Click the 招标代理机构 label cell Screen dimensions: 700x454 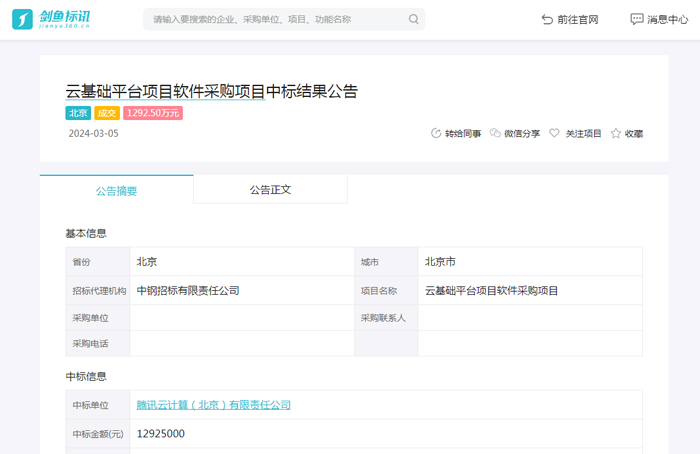click(x=98, y=291)
